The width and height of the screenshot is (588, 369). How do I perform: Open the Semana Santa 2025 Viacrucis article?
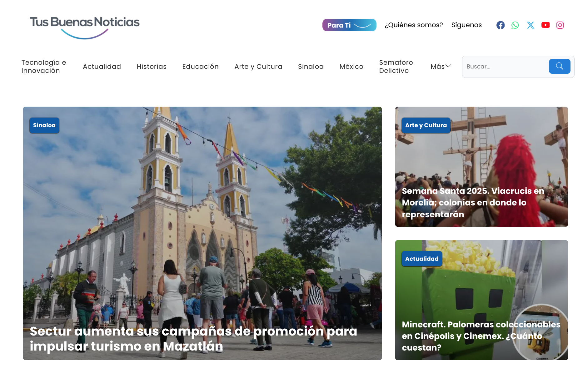473,202
